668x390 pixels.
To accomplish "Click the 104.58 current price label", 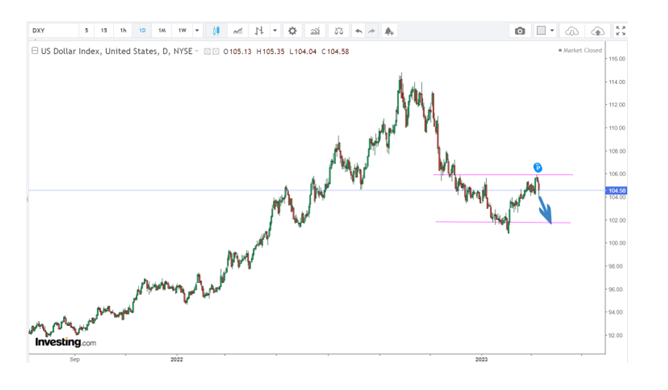I will click(616, 191).
